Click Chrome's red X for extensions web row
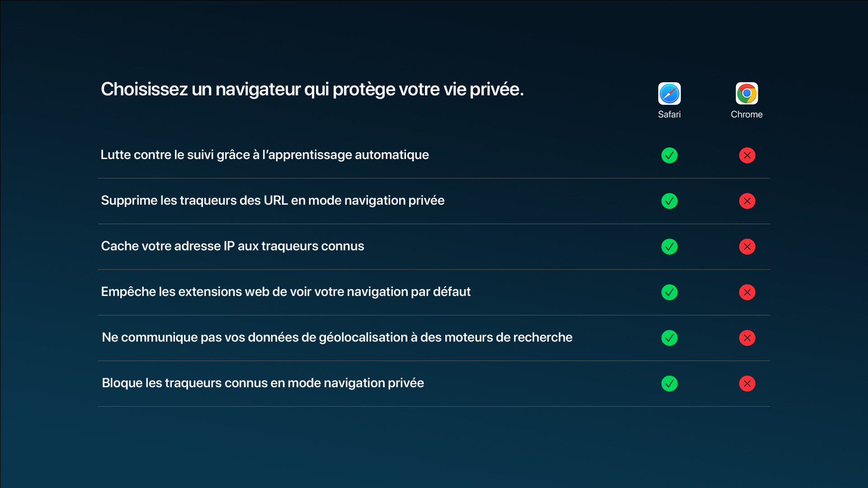The height and width of the screenshot is (488, 868). point(747,292)
